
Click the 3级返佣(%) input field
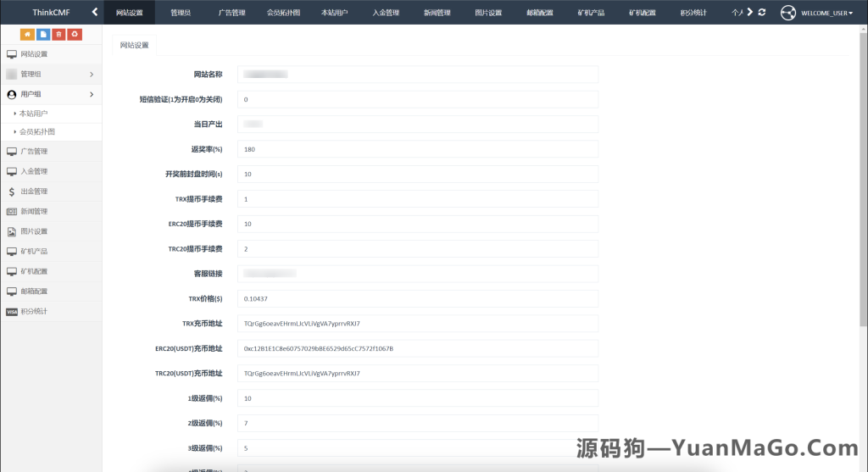coord(418,447)
